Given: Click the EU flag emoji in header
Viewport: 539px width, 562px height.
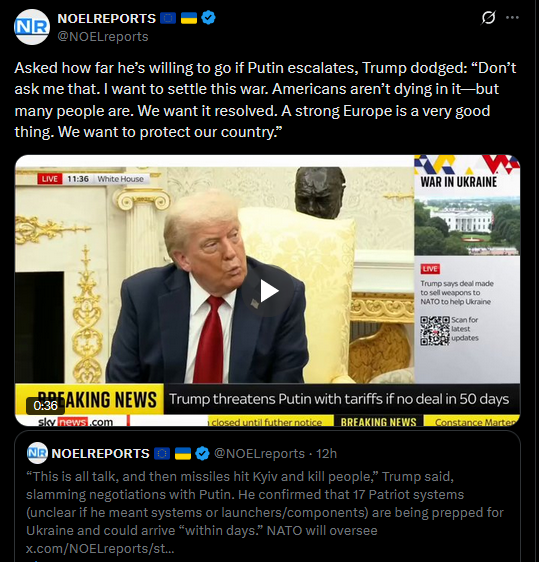Looking at the screenshot, I should (x=168, y=18).
